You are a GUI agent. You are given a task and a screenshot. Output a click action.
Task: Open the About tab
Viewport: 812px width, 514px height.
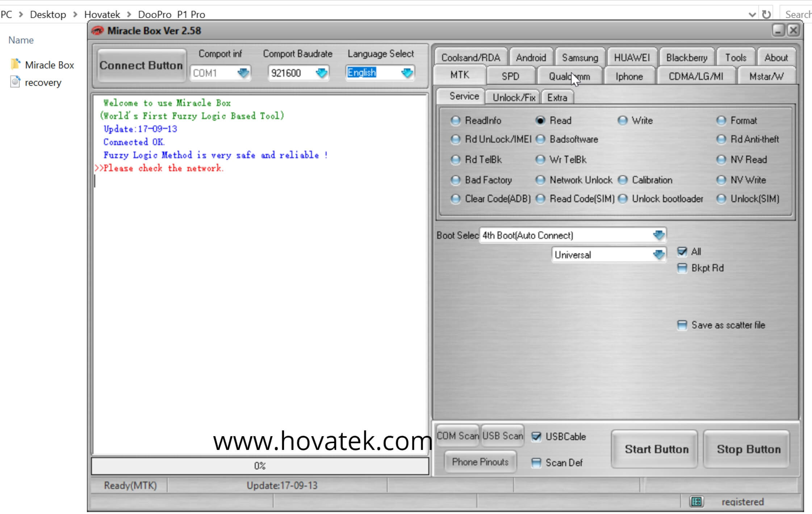[x=776, y=57]
